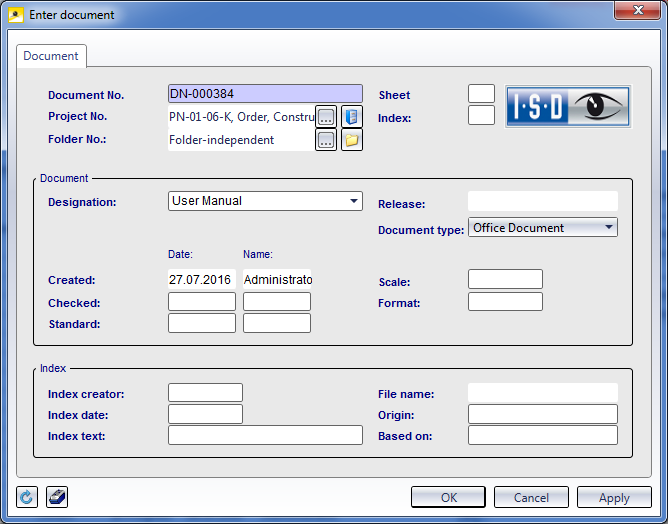Close the Enter document dialog
Image resolution: width=668 pixels, height=524 pixels.
634,11
